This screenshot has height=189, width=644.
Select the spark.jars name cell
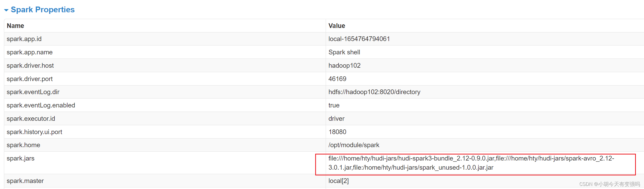(165, 163)
